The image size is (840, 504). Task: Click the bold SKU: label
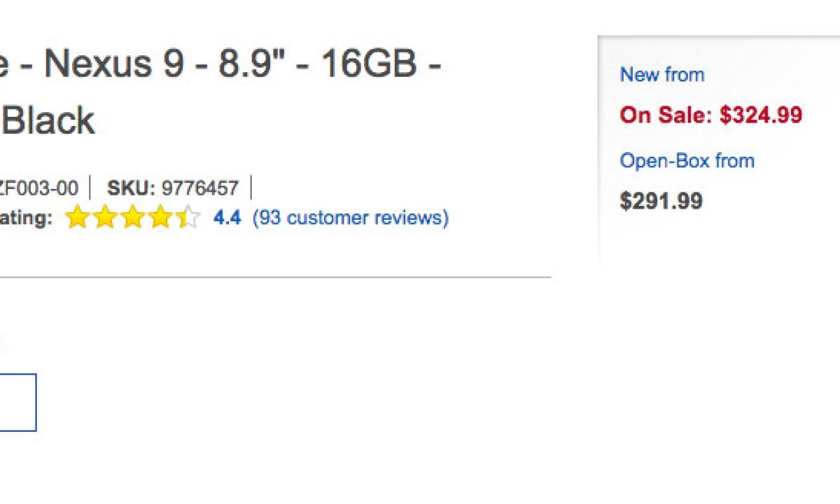[131, 188]
